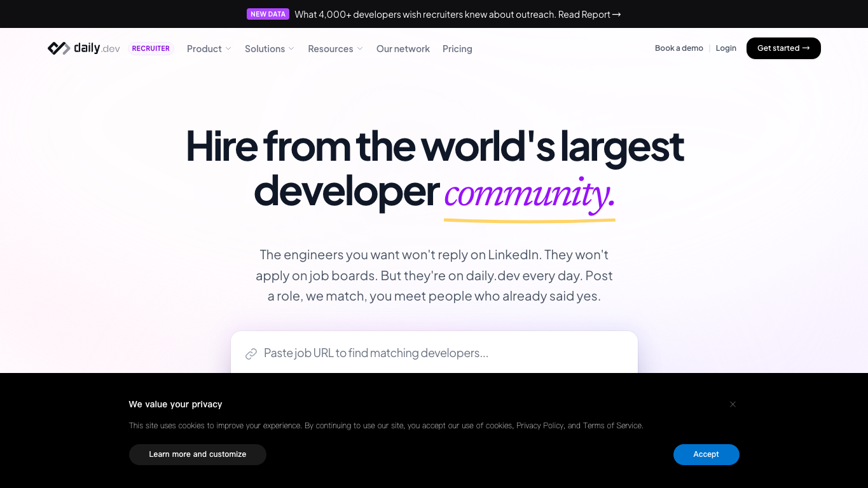
Task: Open the Privacy Policy link
Action: [540, 426]
